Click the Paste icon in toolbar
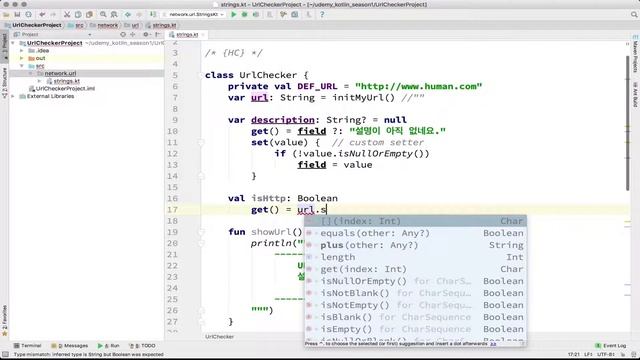Viewport: 640px width, 360px height. point(89,15)
